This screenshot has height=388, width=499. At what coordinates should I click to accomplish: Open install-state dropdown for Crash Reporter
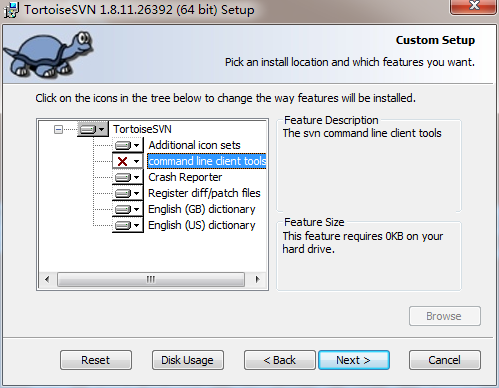128,177
